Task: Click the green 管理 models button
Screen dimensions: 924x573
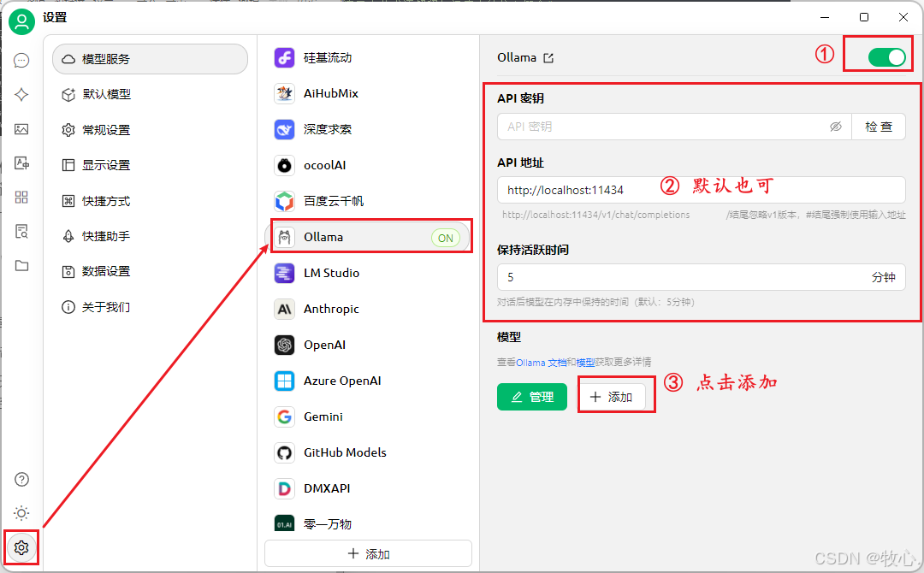Action: coord(532,397)
